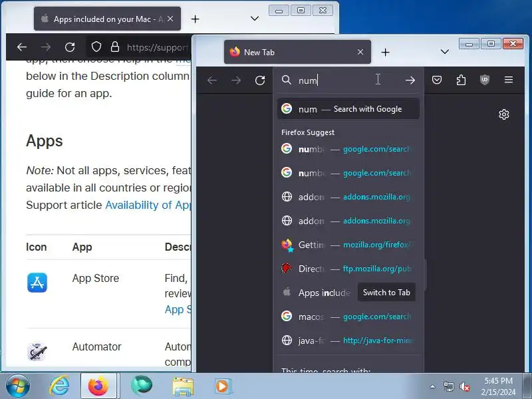The image size is (532, 399).
Task: Choose second 'numb' google.com/search suggestion
Action: 348,173
